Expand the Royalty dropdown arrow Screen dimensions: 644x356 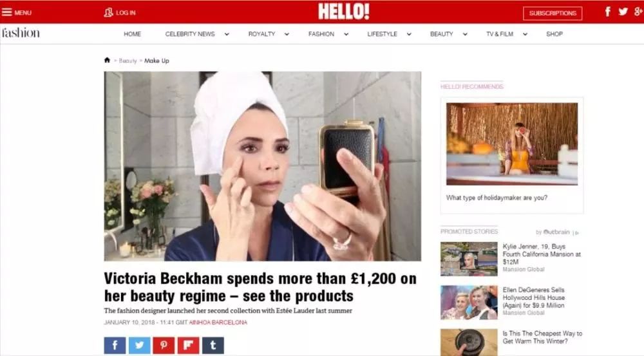(287, 34)
